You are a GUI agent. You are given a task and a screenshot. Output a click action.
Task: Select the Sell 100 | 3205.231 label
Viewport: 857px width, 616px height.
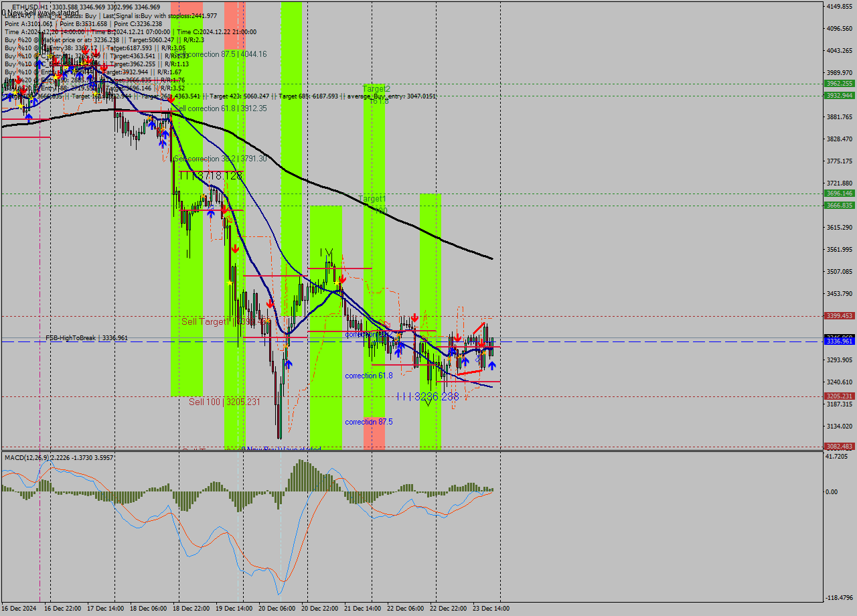point(224,402)
